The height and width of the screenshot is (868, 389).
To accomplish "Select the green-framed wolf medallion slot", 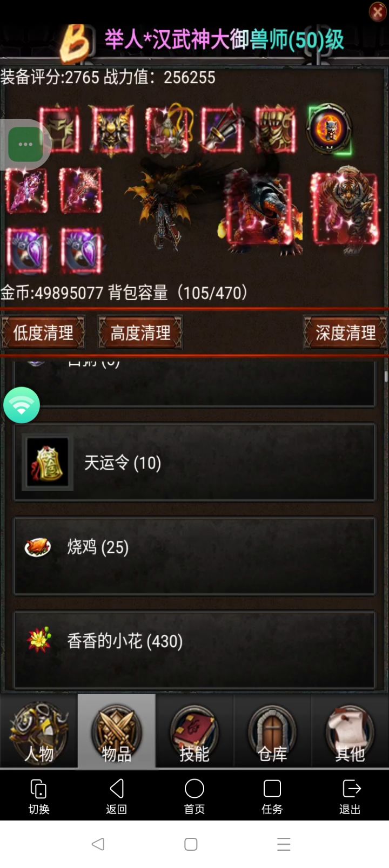I will click(x=330, y=130).
